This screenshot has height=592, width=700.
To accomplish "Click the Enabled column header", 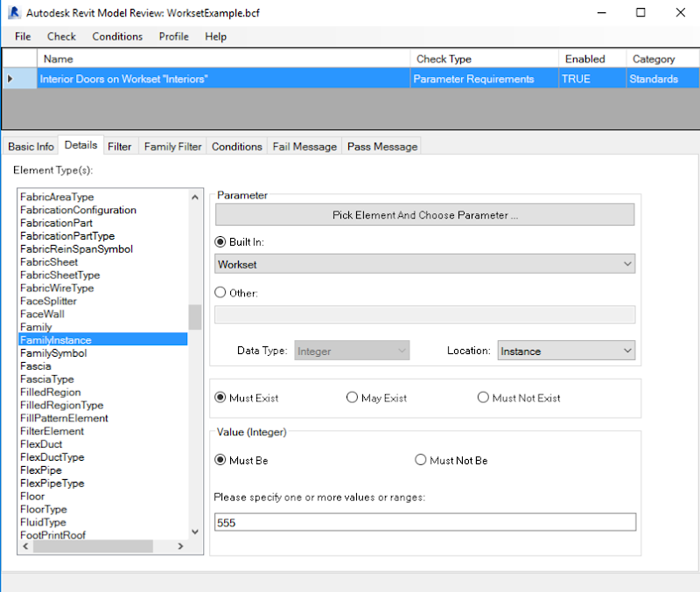I will [x=592, y=59].
